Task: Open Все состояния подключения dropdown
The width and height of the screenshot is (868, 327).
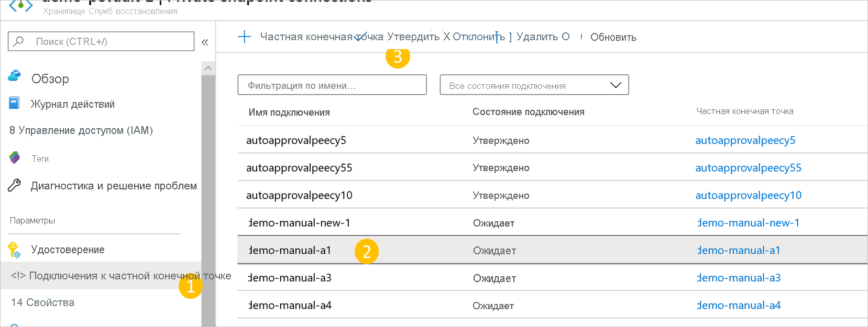Action: click(x=534, y=85)
